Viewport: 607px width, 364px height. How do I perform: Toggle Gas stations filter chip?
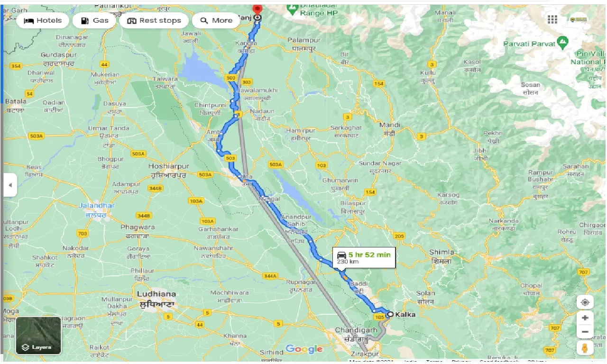(94, 20)
